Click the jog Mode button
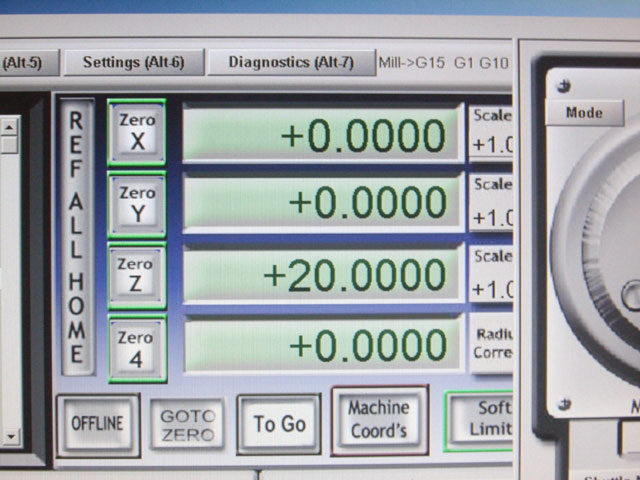Screen dimensions: 640x480 point(584,113)
